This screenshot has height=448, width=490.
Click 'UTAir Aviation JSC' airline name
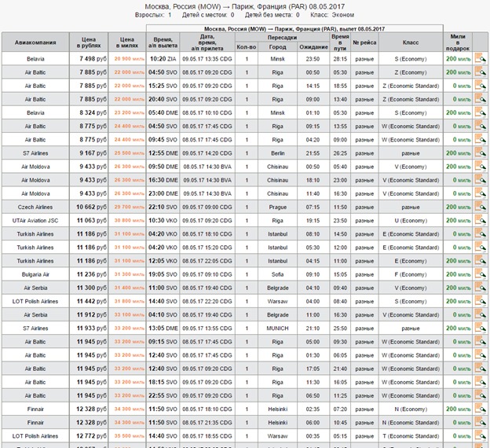pyautogui.click(x=35, y=220)
